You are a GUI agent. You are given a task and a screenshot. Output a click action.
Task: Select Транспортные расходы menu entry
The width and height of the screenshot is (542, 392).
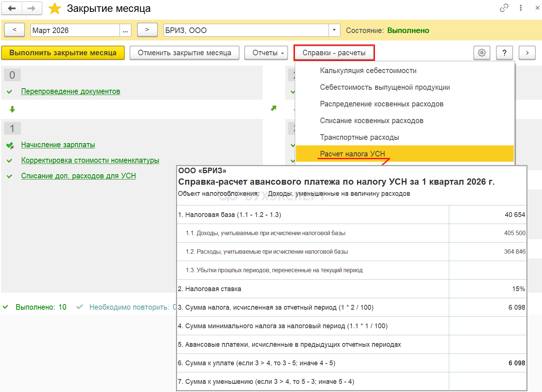(x=359, y=137)
